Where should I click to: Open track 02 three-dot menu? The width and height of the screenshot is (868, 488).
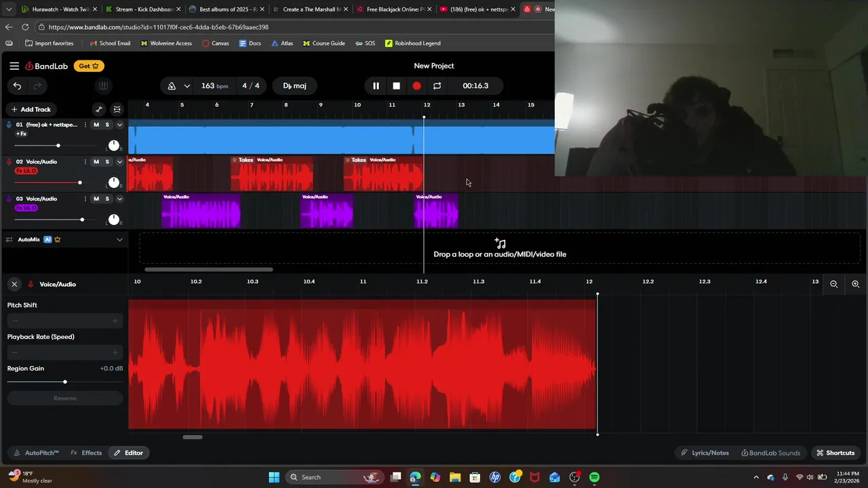[85, 162]
